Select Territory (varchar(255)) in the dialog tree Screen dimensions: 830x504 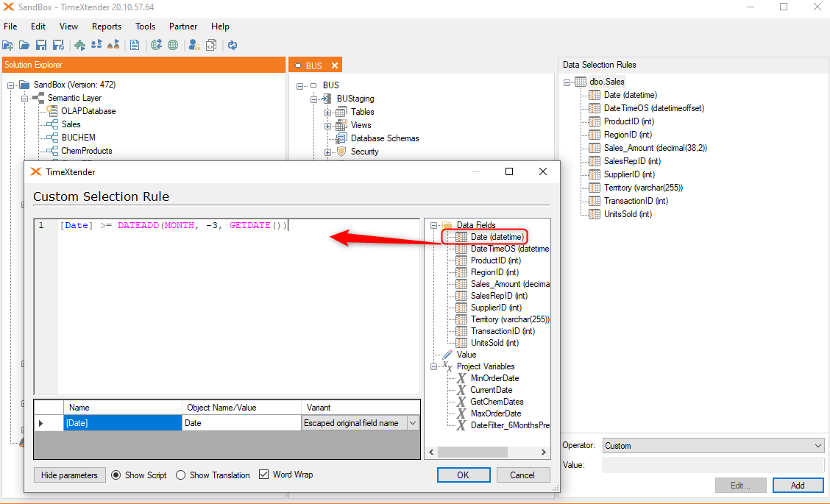(x=510, y=319)
